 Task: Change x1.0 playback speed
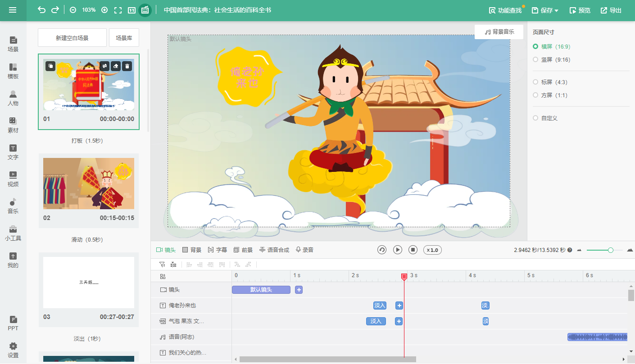click(x=432, y=250)
